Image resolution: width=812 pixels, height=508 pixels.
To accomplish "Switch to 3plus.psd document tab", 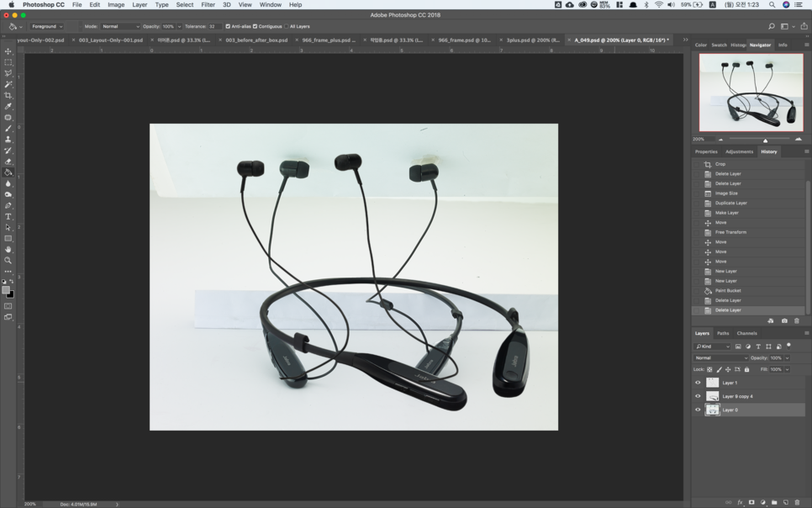I will pos(533,40).
